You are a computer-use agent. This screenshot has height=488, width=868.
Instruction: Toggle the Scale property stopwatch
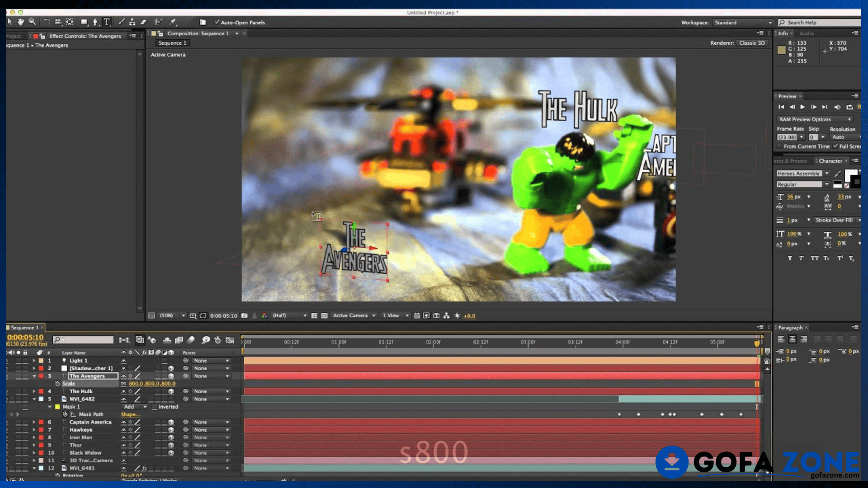click(57, 384)
